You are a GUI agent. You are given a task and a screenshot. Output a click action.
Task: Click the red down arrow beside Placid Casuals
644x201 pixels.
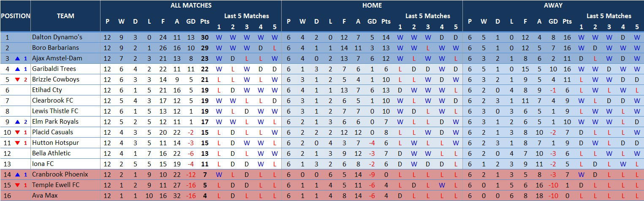[17, 132]
